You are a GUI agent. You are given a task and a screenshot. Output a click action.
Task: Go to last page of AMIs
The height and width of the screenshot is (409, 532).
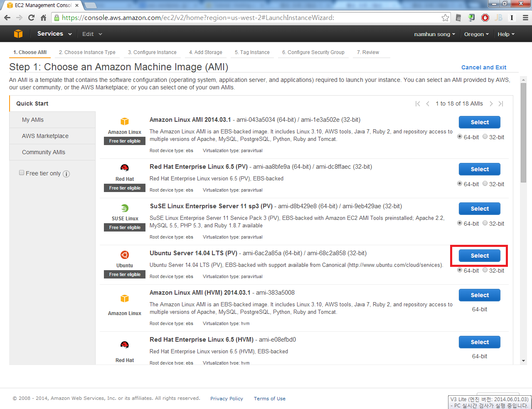click(501, 103)
